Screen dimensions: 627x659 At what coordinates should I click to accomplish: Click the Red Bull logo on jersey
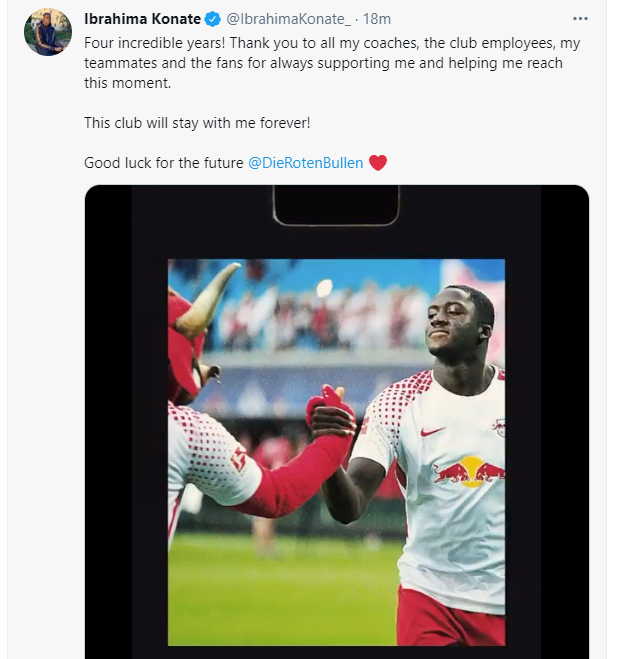(468, 470)
